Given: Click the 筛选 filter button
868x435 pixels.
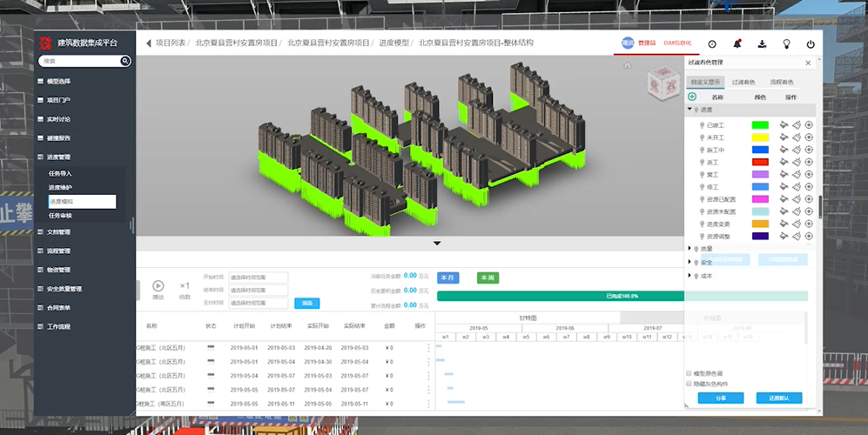Looking at the screenshot, I should [306, 303].
